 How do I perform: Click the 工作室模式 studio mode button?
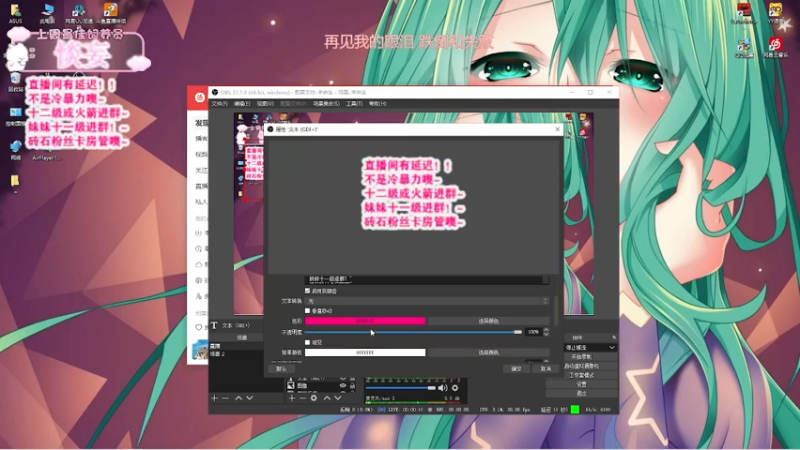click(x=581, y=375)
